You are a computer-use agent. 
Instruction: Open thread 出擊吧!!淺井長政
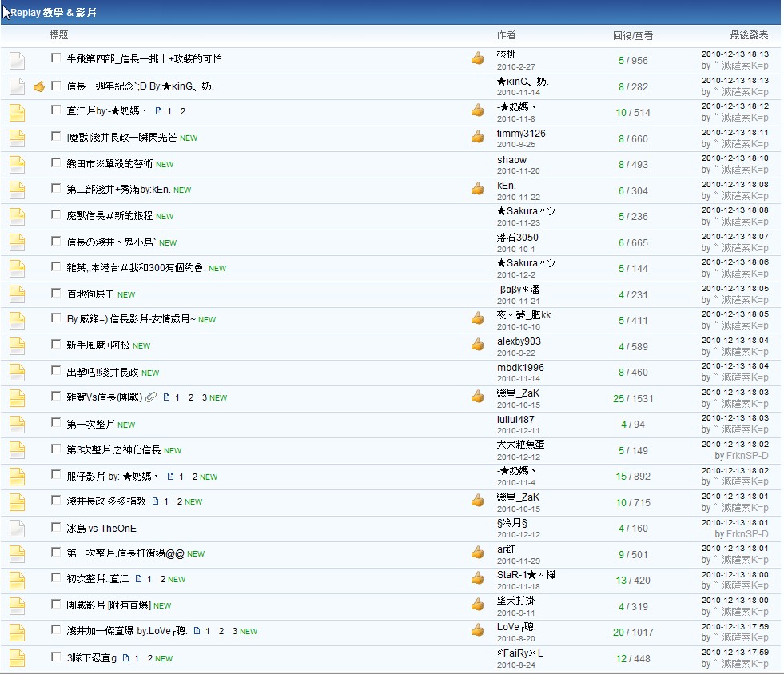102,372
